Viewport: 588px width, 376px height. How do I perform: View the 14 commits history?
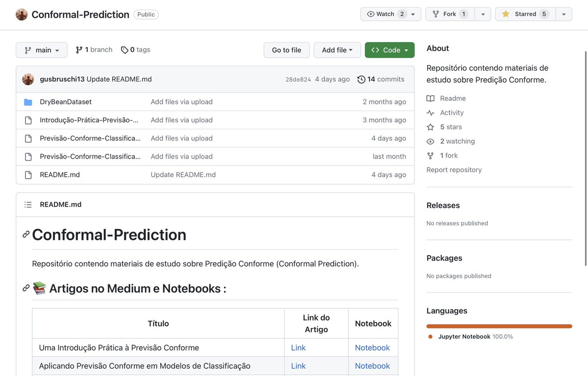pyautogui.click(x=381, y=79)
